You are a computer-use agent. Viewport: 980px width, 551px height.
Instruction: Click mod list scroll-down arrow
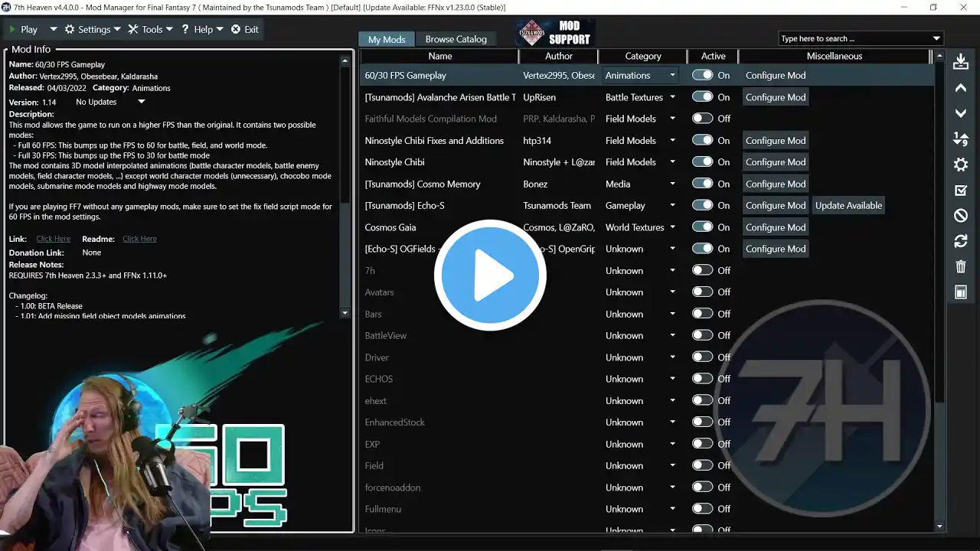pos(940,527)
